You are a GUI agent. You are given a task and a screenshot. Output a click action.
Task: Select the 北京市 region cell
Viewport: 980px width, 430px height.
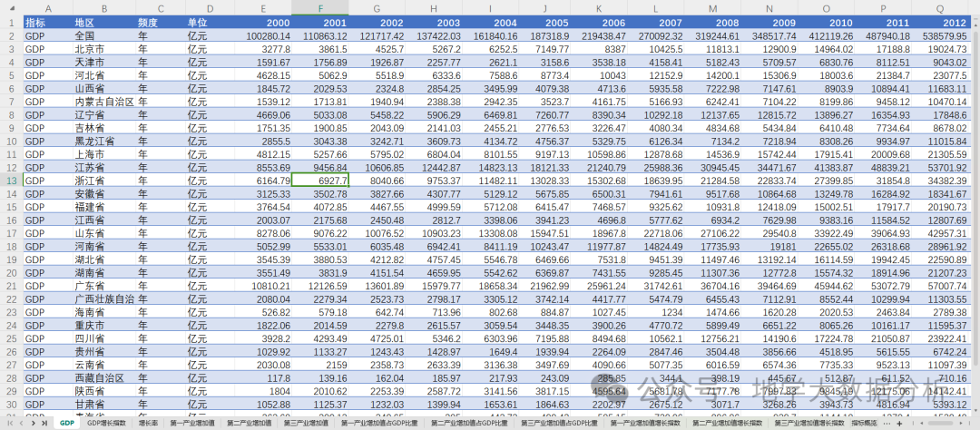coord(103,49)
